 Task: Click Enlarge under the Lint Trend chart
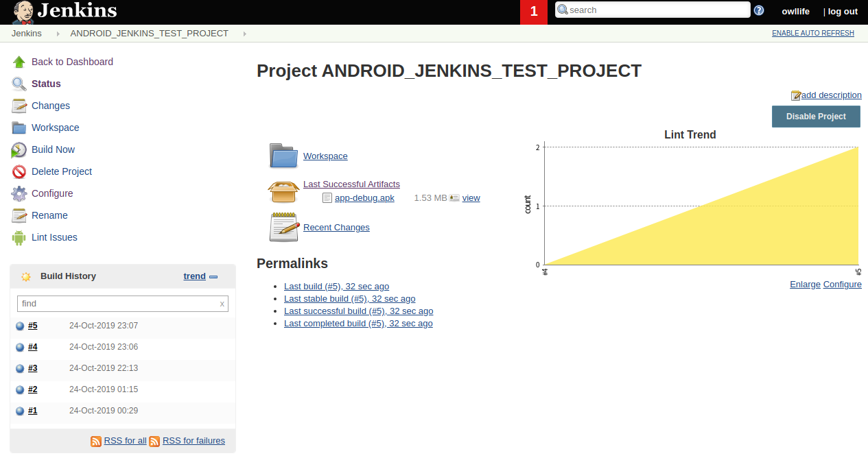(x=805, y=285)
